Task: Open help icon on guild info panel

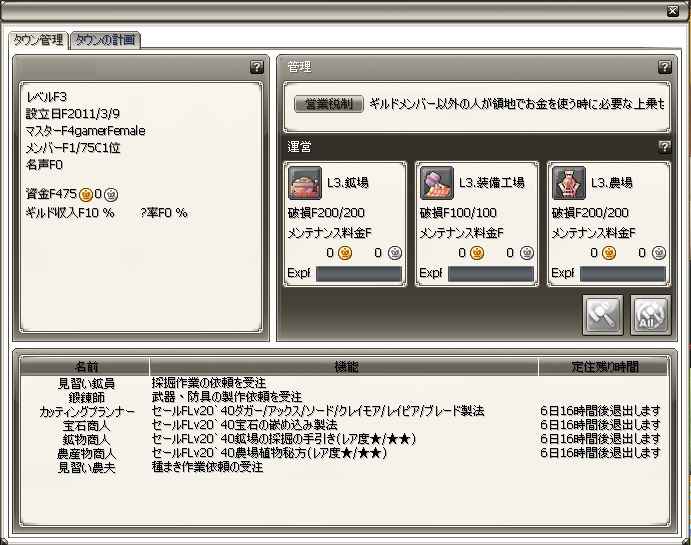Action: 256,67
